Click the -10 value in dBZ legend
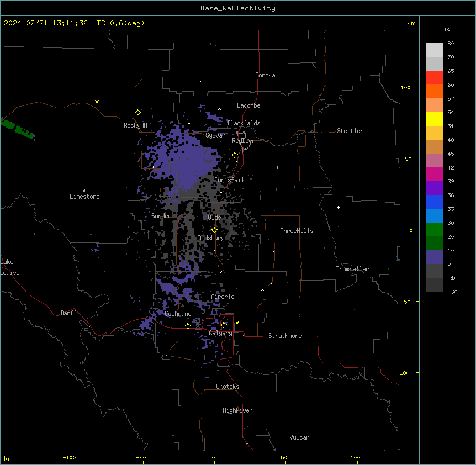476x465 pixels. click(452, 278)
